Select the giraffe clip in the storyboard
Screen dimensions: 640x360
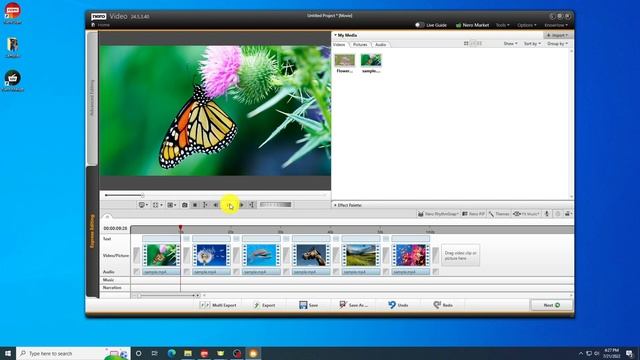(311, 255)
